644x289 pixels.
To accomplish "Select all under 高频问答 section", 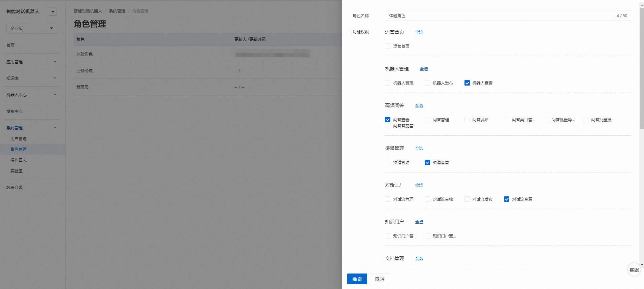I will pos(419,105).
